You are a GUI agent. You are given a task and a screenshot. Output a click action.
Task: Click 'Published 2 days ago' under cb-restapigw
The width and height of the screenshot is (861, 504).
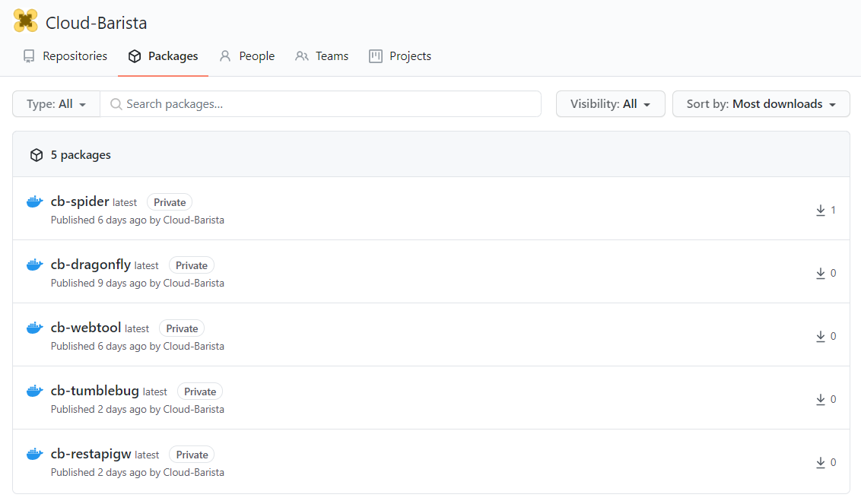click(x=98, y=473)
